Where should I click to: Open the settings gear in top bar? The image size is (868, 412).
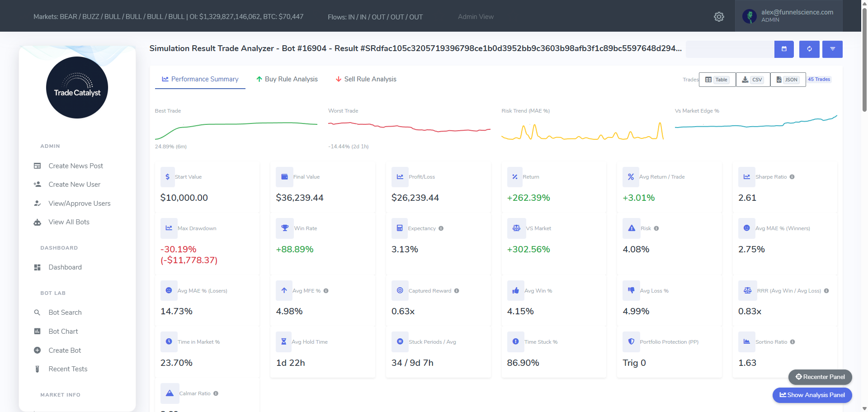[719, 17]
